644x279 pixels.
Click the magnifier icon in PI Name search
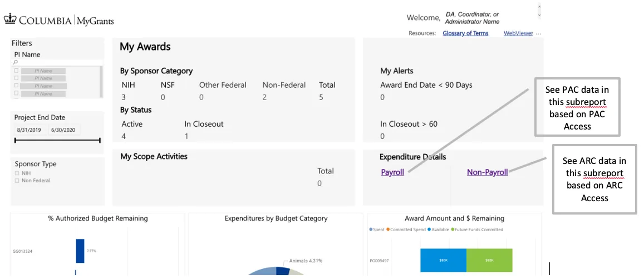pos(16,62)
